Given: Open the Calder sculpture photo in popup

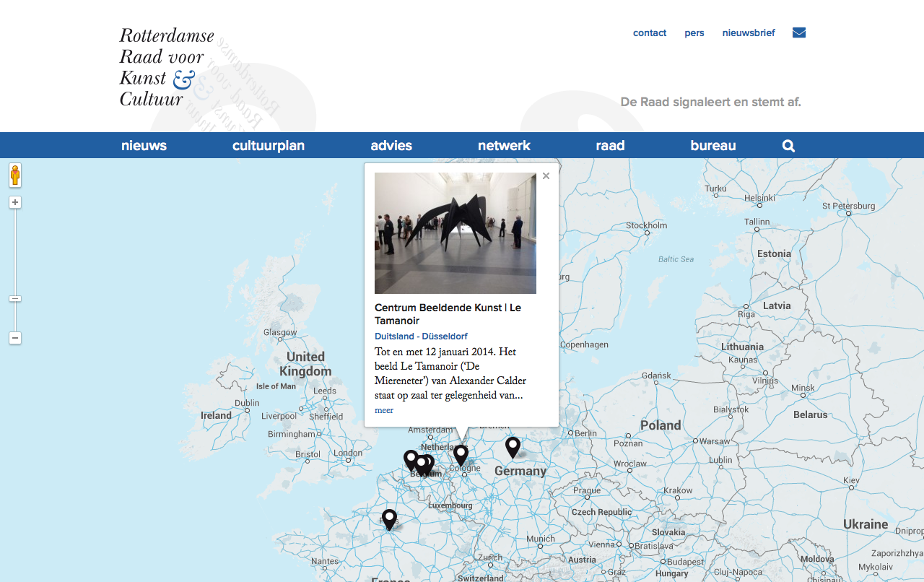Looking at the screenshot, I should (x=456, y=233).
